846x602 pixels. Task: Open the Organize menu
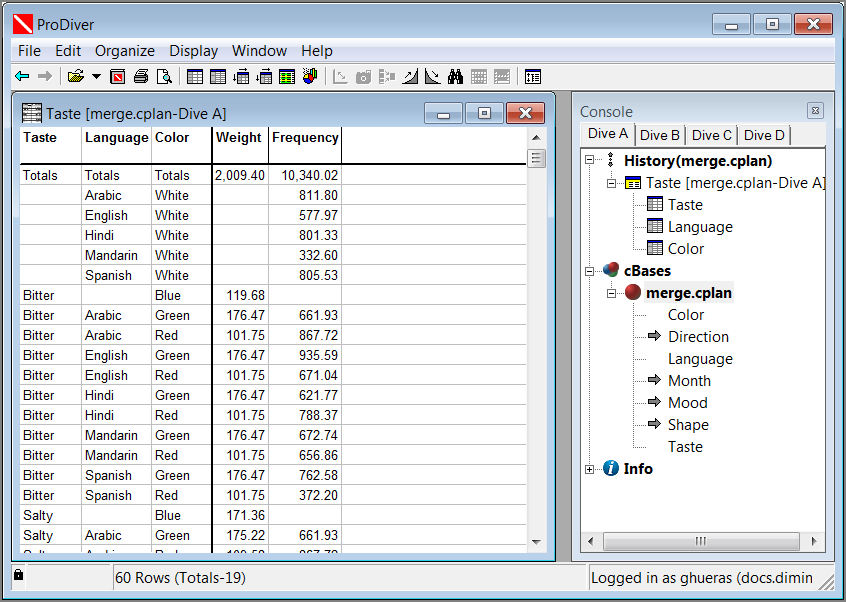point(124,51)
